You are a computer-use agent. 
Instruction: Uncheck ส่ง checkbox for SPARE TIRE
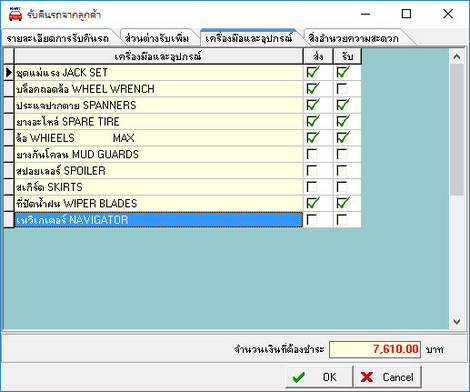[312, 121]
